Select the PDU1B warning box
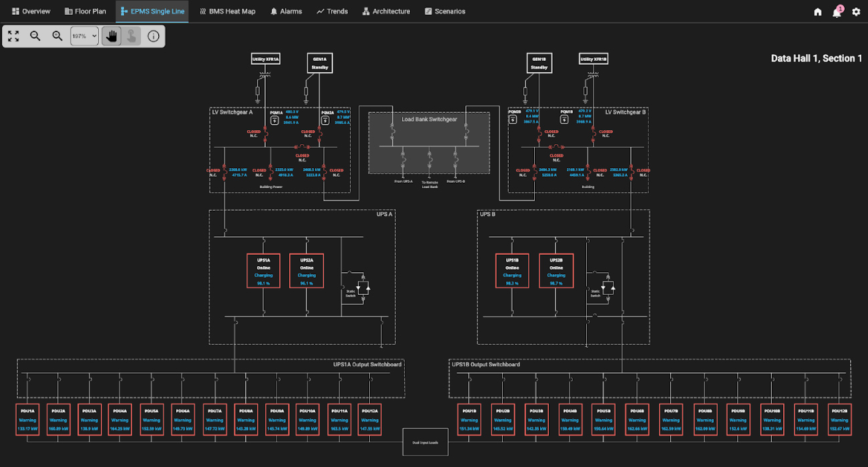This screenshot has width=868, height=467. point(469,420)
